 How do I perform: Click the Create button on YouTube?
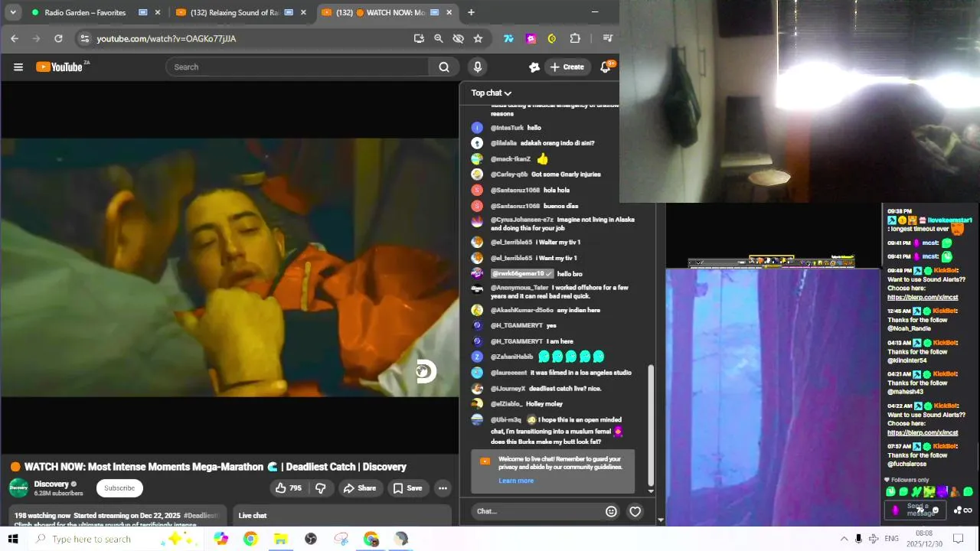pos(567,67)
